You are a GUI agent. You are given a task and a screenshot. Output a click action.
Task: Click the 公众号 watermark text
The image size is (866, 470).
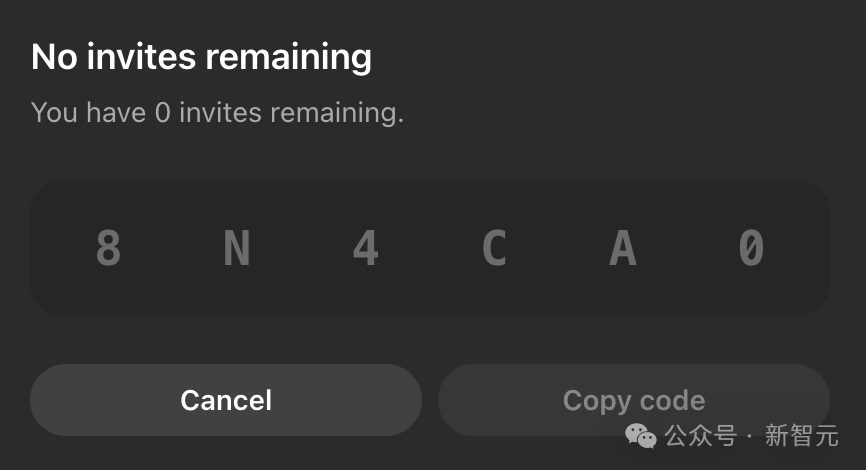pyautogui.click(x=700, y=436)
